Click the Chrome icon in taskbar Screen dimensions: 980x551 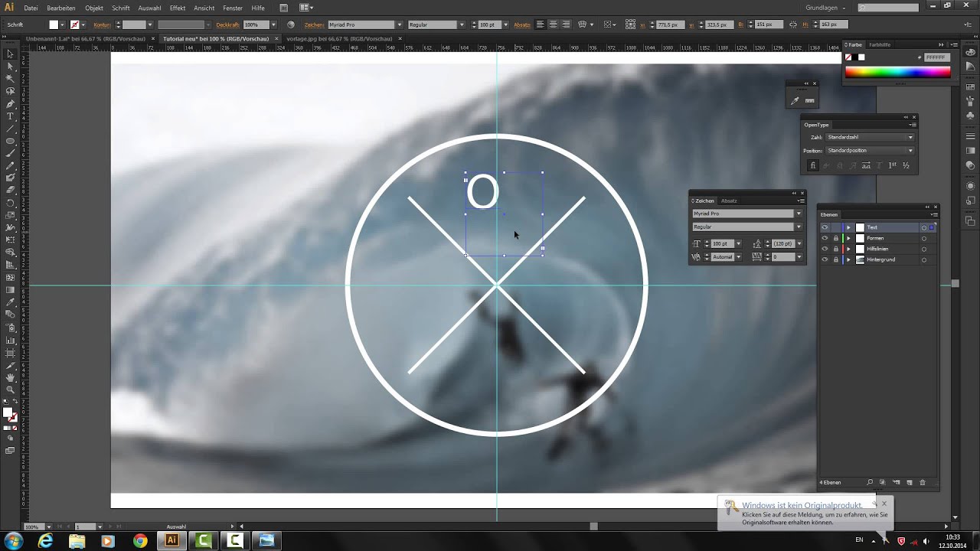tap(140, 541)
